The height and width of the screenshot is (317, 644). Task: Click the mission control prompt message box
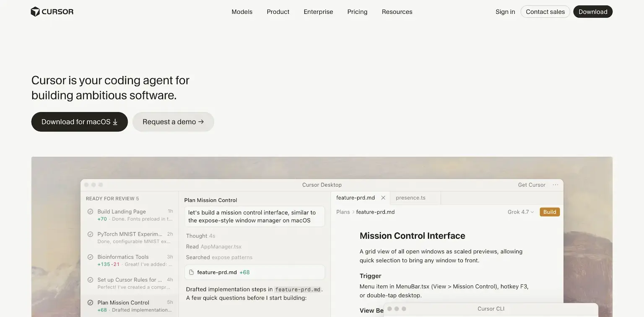click(254, 216)
